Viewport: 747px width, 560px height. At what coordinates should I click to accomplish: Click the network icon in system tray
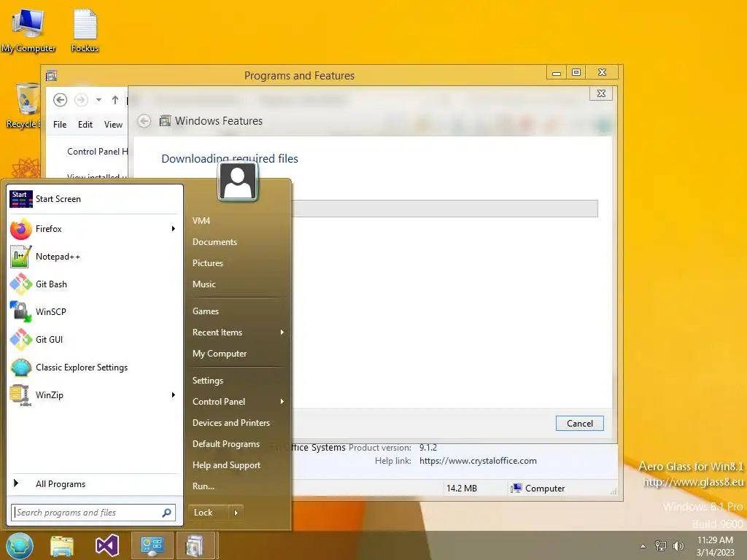pyautogui.click(x=661, y=545)
